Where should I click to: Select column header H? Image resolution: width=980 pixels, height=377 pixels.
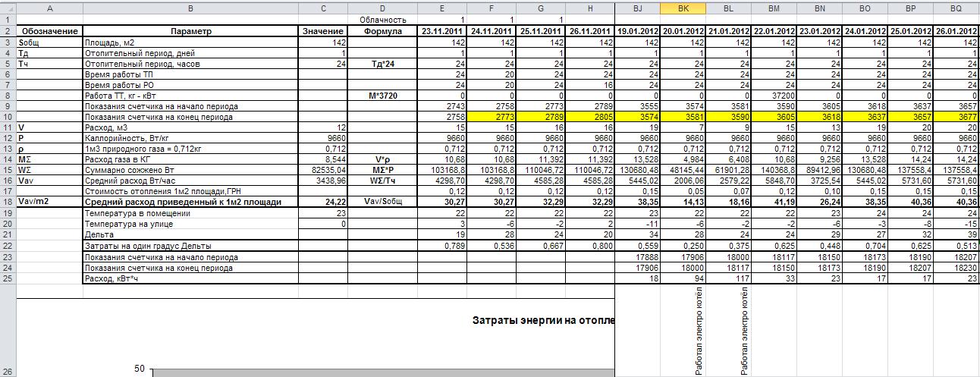590,8
